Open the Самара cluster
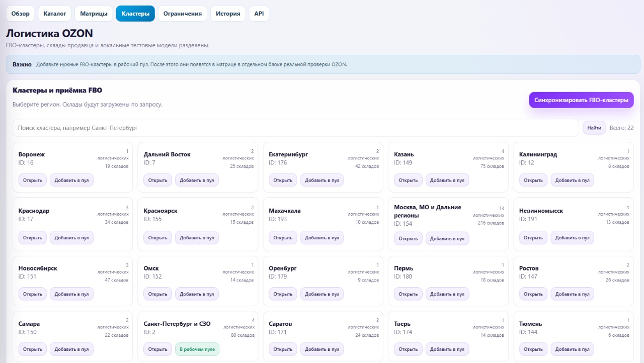The height and width of the screenshot is (363, 644). pos(33,349)
